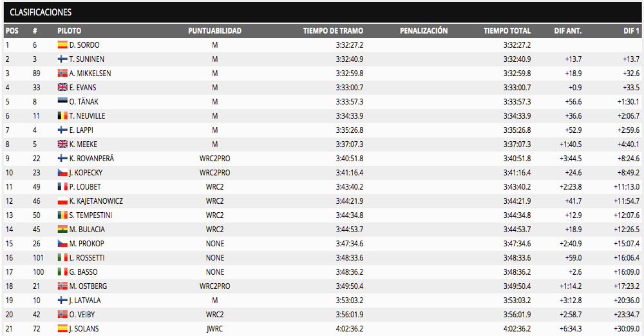Click the Bolivian flag beside M. Bulacia

tap(62, 230)
